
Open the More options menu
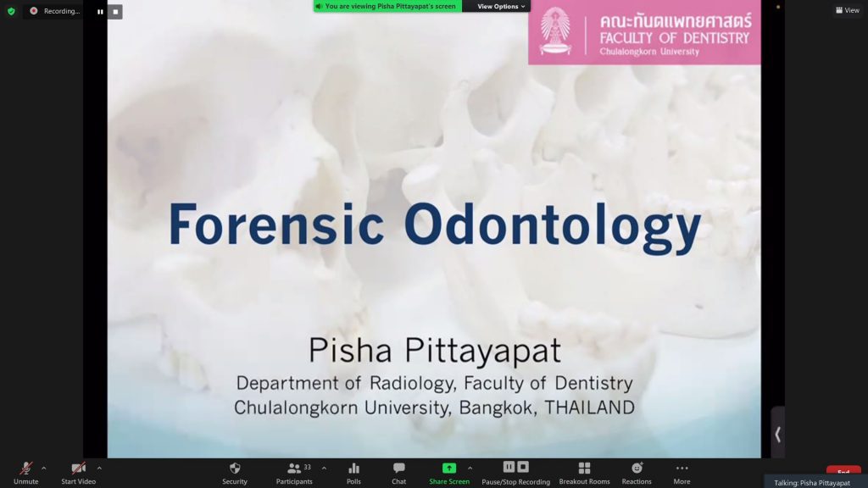pos(682,473)
